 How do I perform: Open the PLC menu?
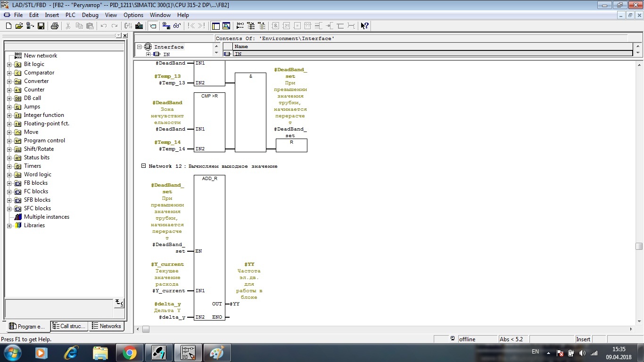coord(70,15)
